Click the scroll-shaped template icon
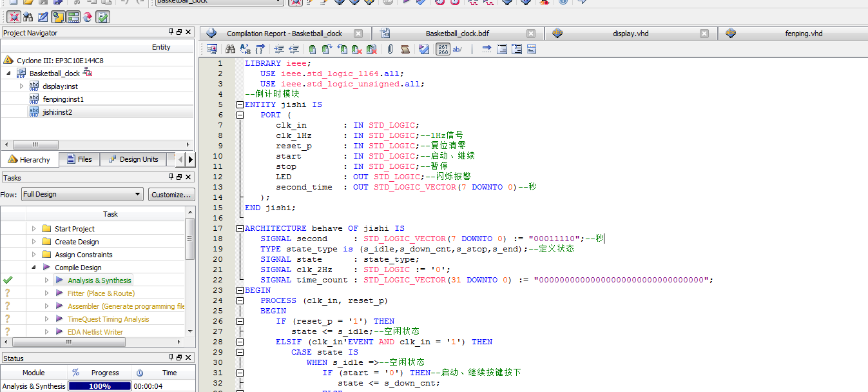The height and width of the screenshot is (392, 868). pos(405,49)
